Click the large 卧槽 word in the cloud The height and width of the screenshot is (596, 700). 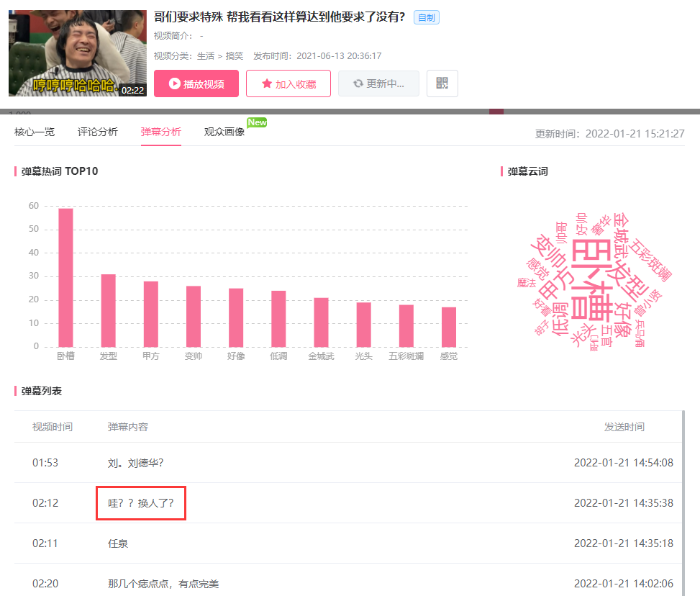(591, 279)
